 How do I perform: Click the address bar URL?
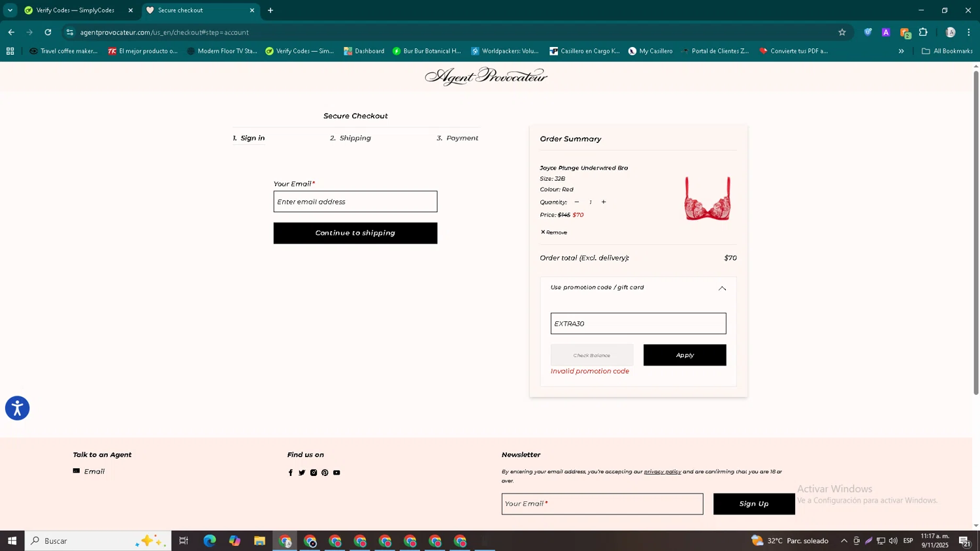point(165,33)
